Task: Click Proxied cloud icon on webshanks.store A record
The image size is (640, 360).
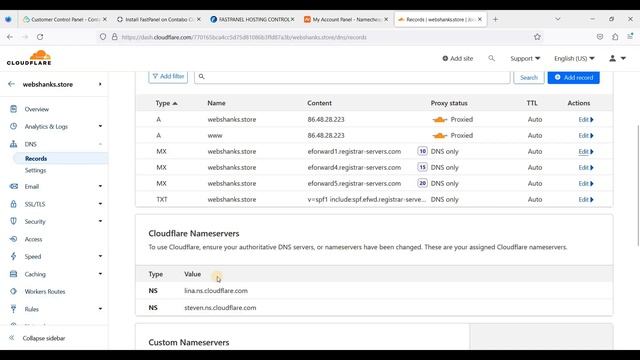Action: click(440, 120)
